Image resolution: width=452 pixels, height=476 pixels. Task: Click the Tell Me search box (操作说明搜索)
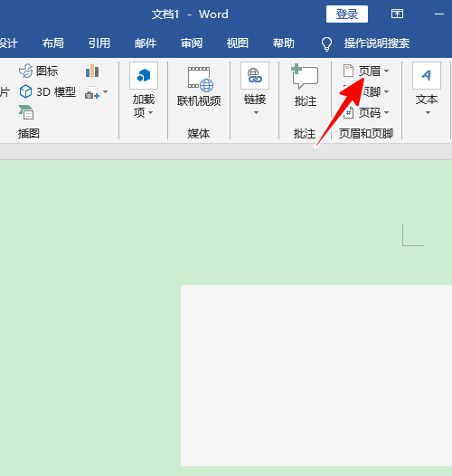[377, 43]
